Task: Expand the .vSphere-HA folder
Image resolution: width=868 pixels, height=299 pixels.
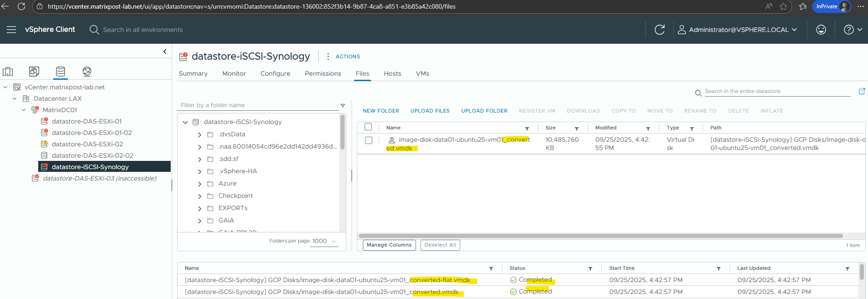Action: pyautogui.click(x=199, y=171)
